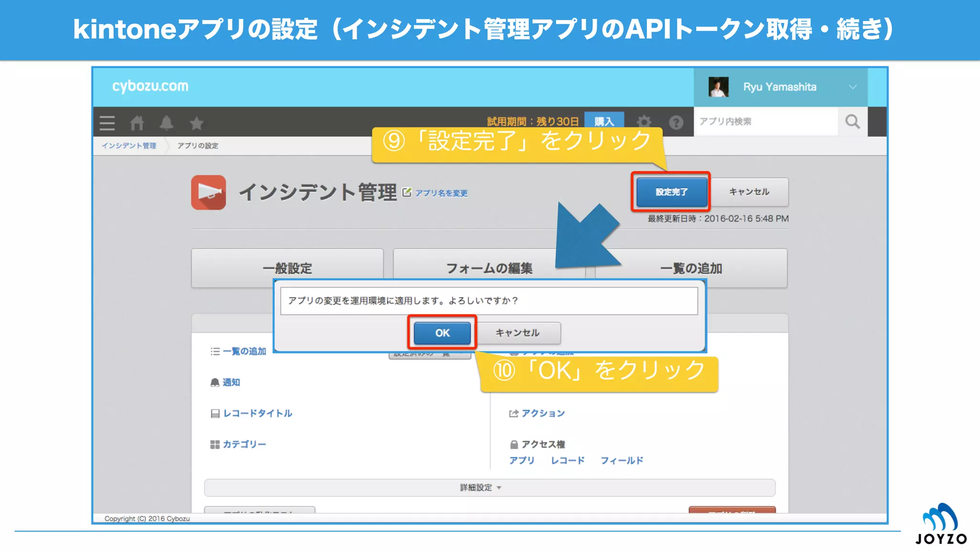Image resolution: width=980 pixels, height=551 pixels.
Task: Expand the 詳細設定 section
Action: pos(490,487)
